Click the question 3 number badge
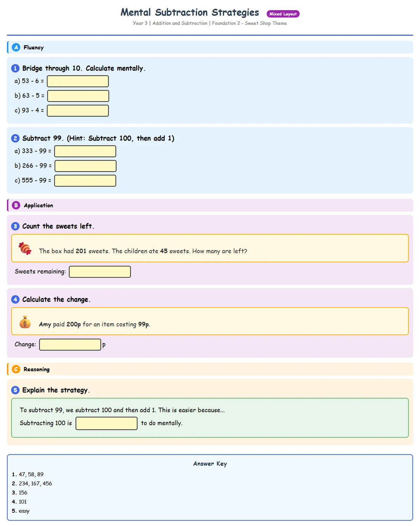The width and height of the screenshot is (420, 526). pyautogui.click(x=15, y=226)
